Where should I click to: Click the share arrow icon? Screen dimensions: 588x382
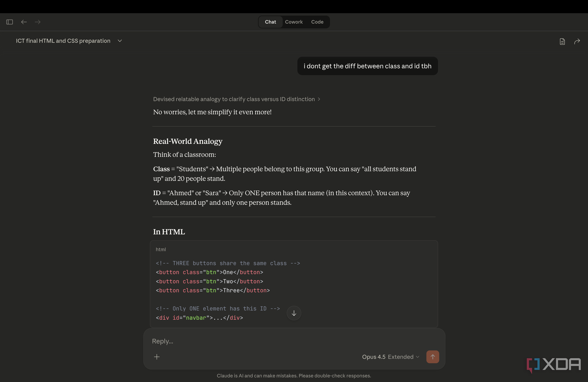coord(577,42)
